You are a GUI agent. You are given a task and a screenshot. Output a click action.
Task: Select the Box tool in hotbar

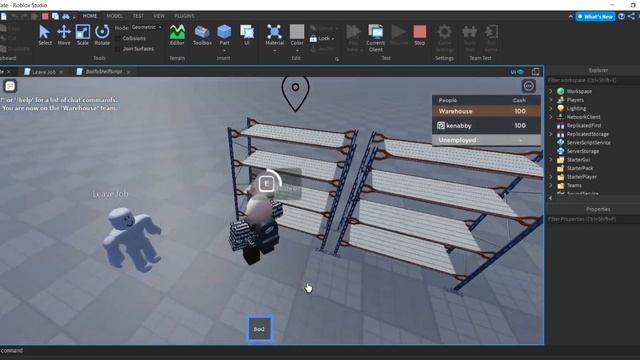click(259, 329)
